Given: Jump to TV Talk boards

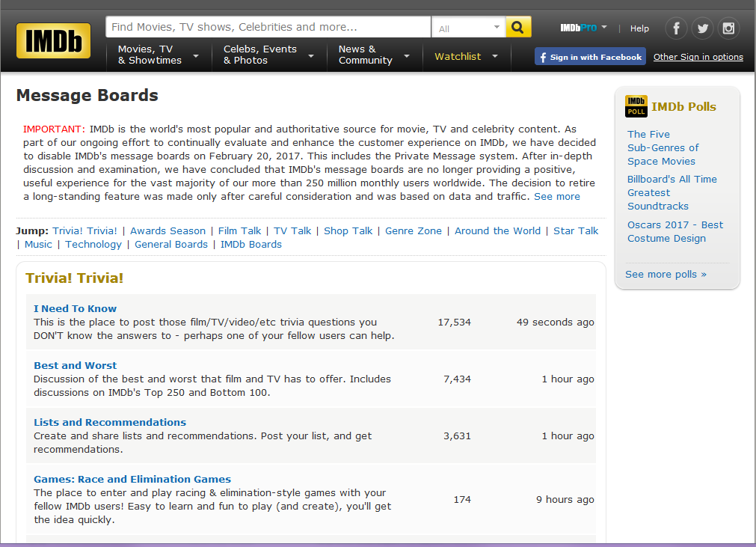Looking at the screenshot, I should [292, 230].
